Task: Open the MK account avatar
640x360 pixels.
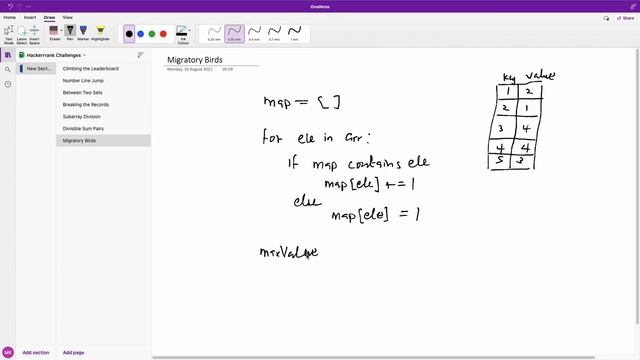Action: pyautogui.click(x=8, y=352)
